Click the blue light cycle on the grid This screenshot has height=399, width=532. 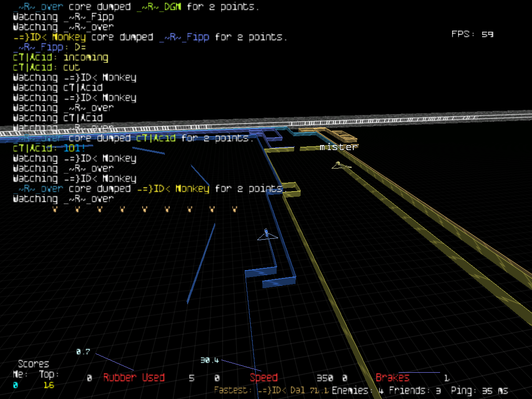[267, 234]
